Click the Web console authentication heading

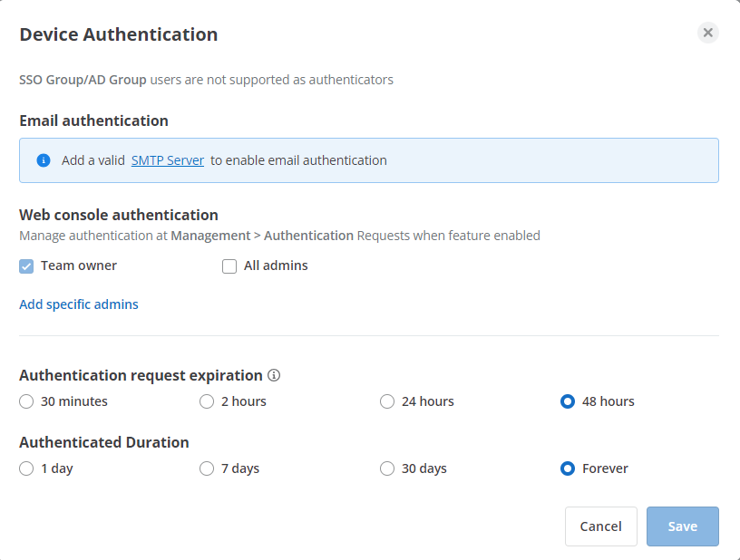119,215
